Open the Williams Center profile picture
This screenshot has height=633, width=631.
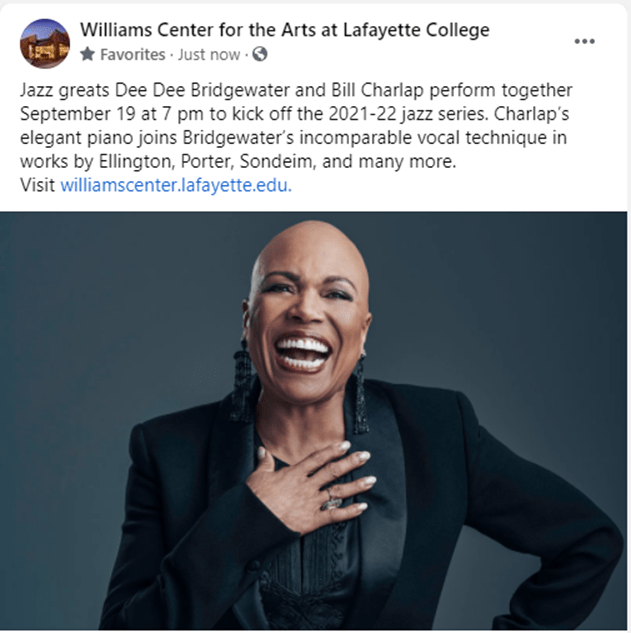tap(45, 43)
